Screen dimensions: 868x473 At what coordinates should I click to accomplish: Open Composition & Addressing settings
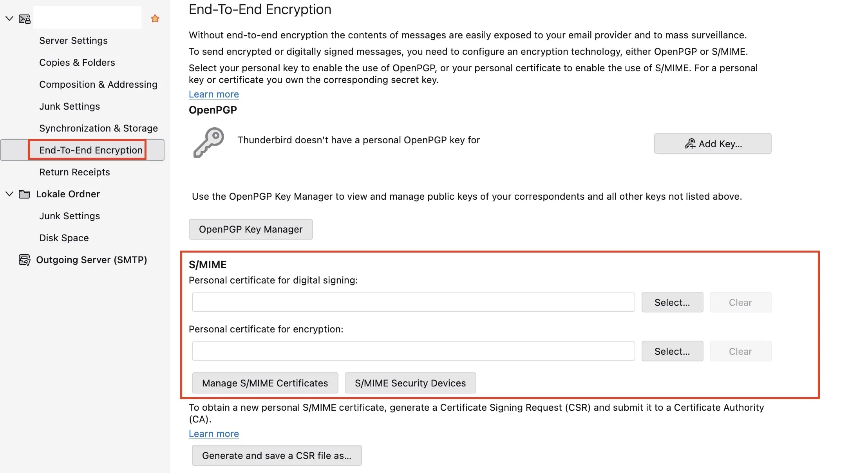98,84
